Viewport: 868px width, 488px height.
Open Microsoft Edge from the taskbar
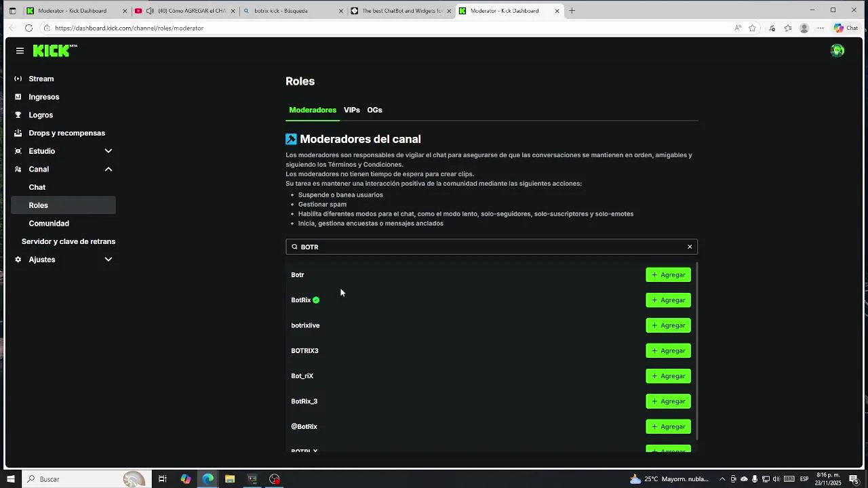click(208, 479)
